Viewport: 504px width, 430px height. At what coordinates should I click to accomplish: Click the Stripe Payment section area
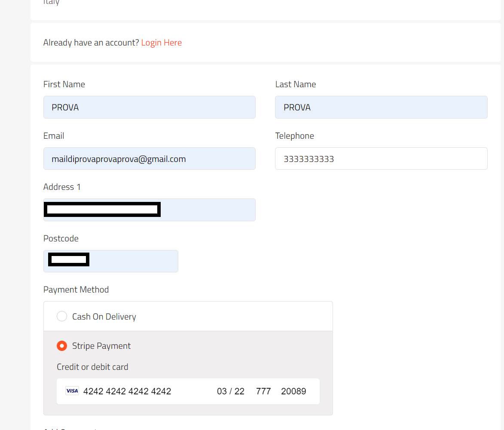pyautogui.click(x=188, y=373)
